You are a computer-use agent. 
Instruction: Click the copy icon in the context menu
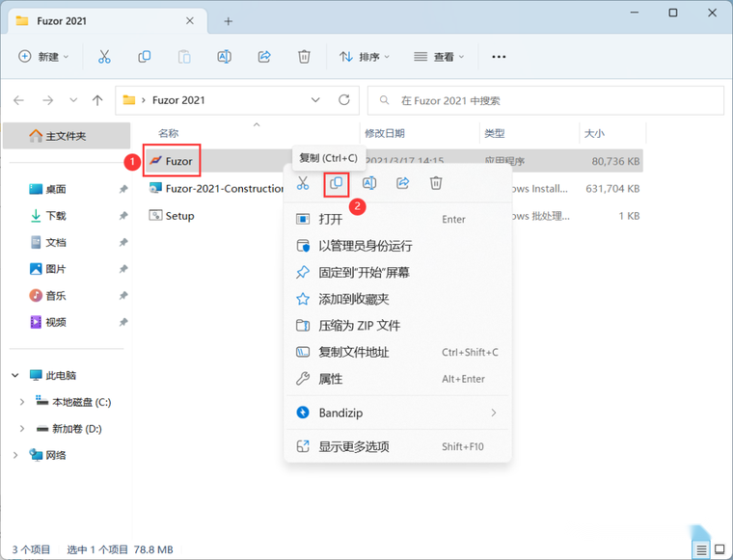pyautogui.click(x=336, y=183)
